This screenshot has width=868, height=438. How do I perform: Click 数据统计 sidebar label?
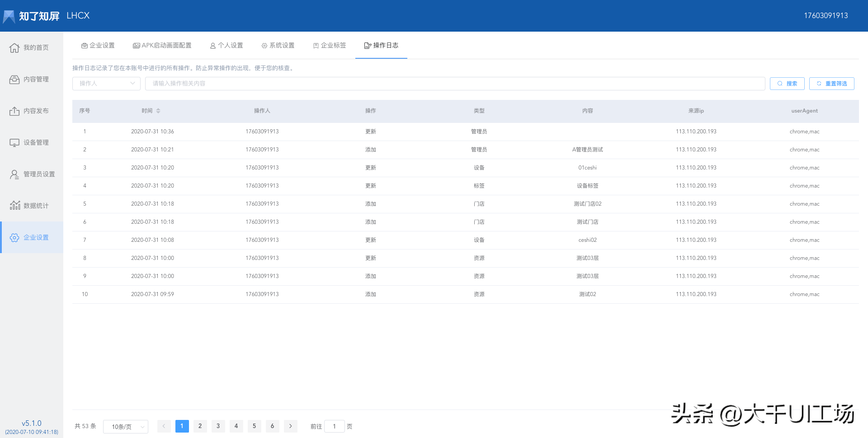pyautogui.click(x=36, y=206)
